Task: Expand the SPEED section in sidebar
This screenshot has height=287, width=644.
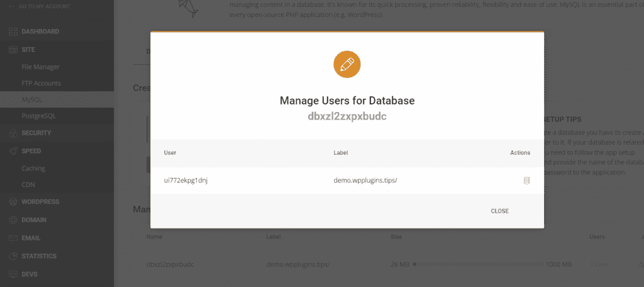Action: [31, 151]
